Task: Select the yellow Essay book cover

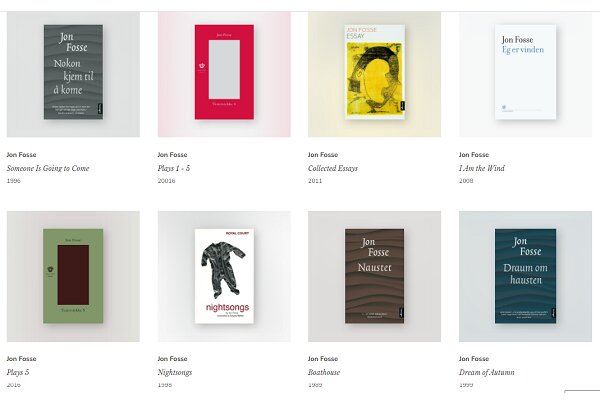Action: (x=375, y=72)
